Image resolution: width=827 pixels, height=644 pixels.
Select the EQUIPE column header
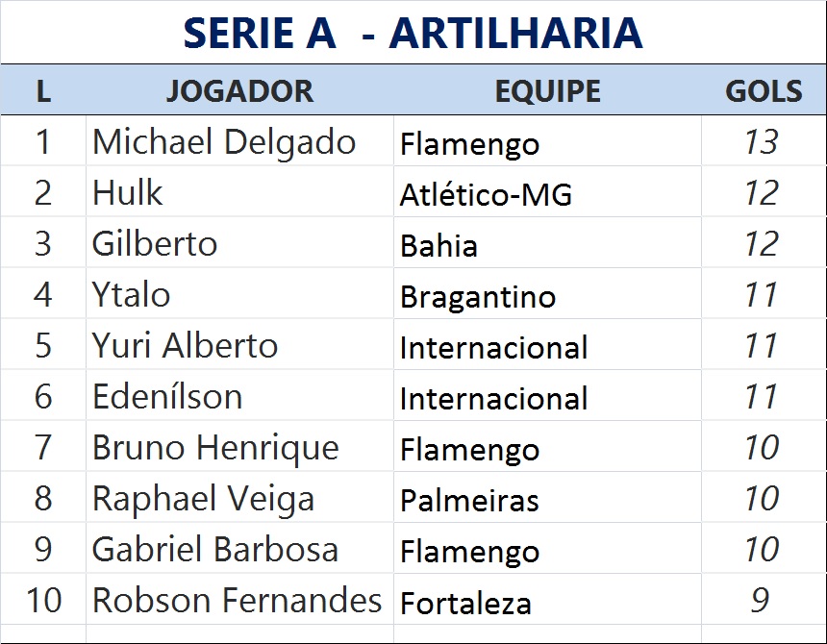pos(547,91)
